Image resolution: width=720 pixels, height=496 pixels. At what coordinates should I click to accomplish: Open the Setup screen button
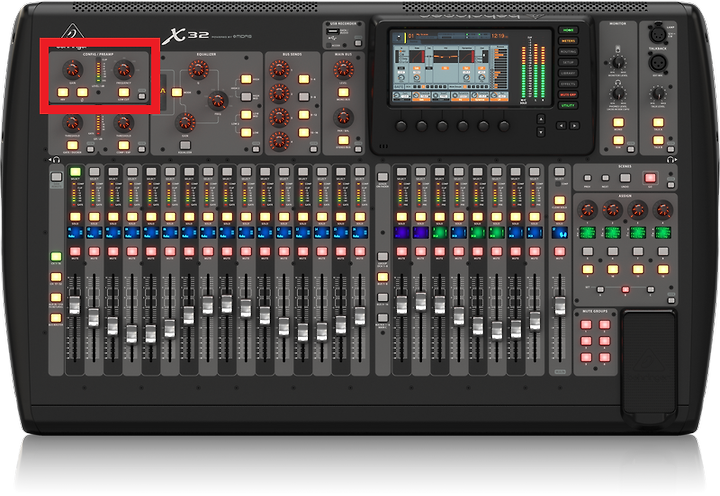click(568, 62)
